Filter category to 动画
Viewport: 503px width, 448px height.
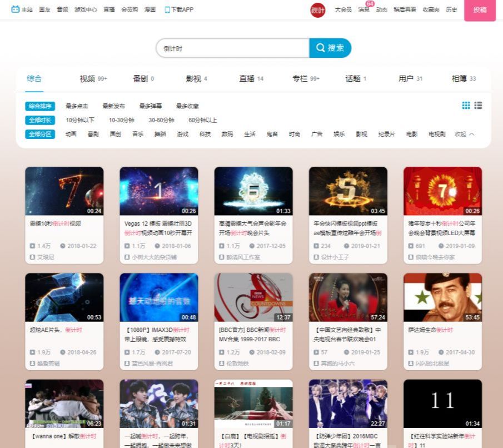[x=71, y=134]
